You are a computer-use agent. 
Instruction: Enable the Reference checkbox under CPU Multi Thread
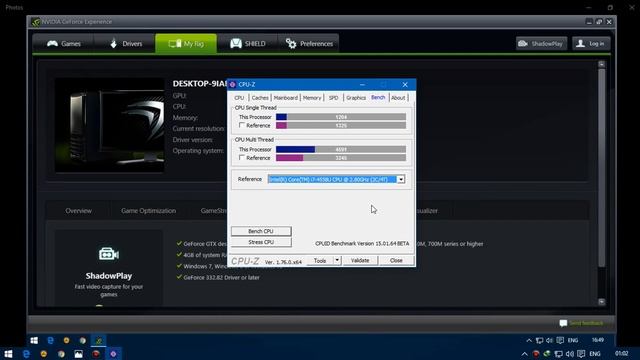pyautogui.click(x=242, y=158)
